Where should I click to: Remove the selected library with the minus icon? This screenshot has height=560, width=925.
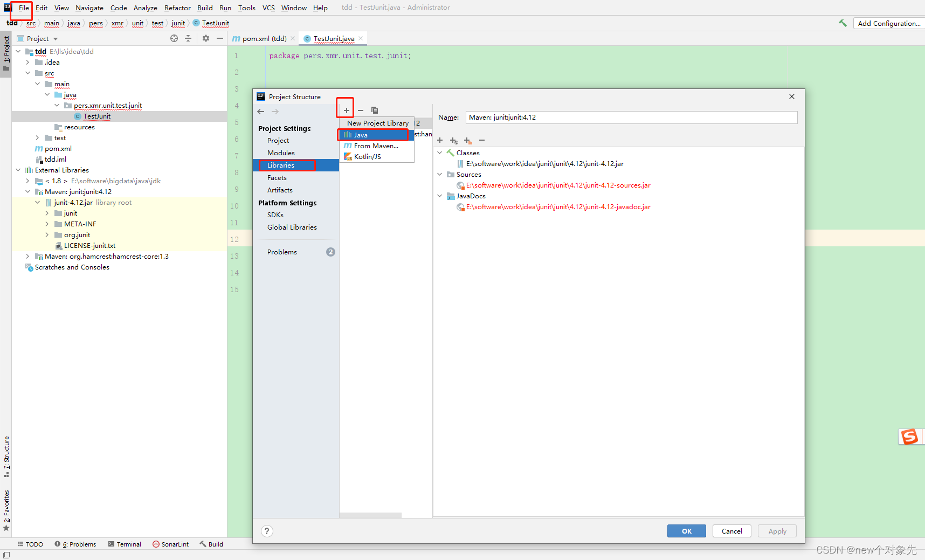[x=361, y=110]
